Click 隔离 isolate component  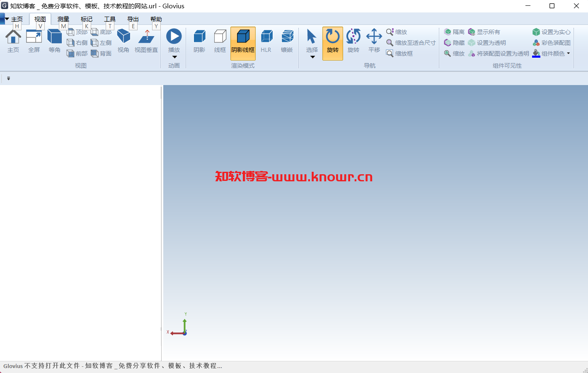pos(455,32)
